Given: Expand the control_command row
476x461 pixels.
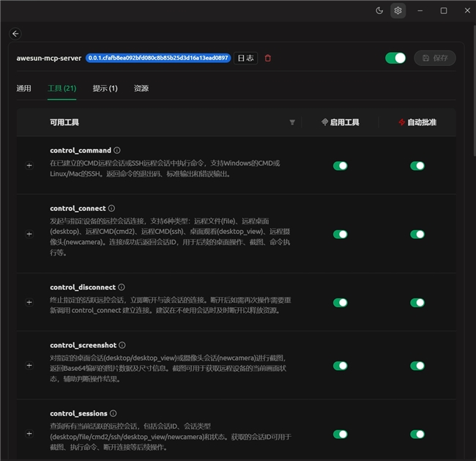Looking at the screenshot, I should coord(29,166).
